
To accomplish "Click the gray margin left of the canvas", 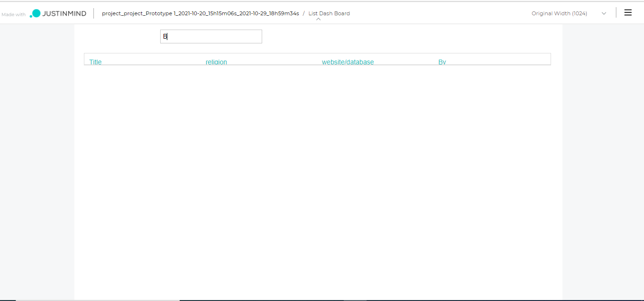I will click(37, 162).
